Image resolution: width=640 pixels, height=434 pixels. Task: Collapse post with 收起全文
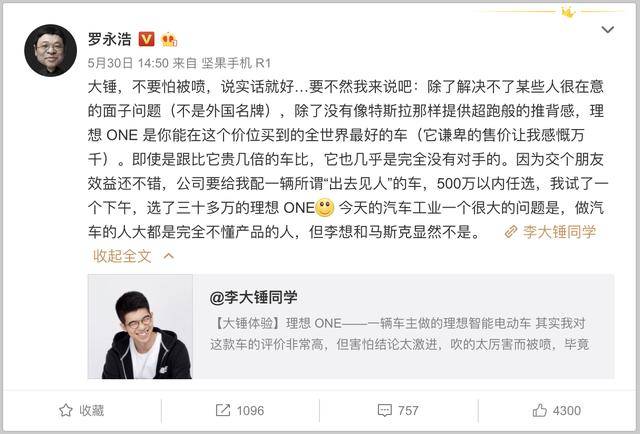tap(122, 256)
